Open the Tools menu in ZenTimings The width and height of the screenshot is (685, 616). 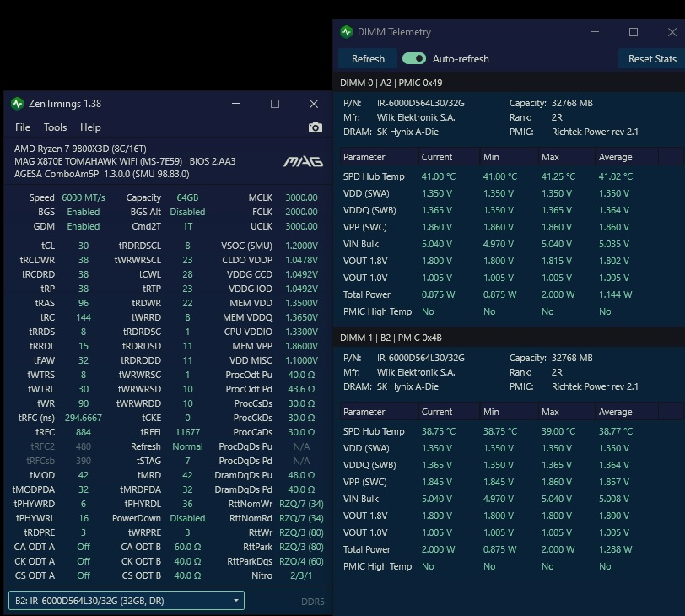pos(55,127)
